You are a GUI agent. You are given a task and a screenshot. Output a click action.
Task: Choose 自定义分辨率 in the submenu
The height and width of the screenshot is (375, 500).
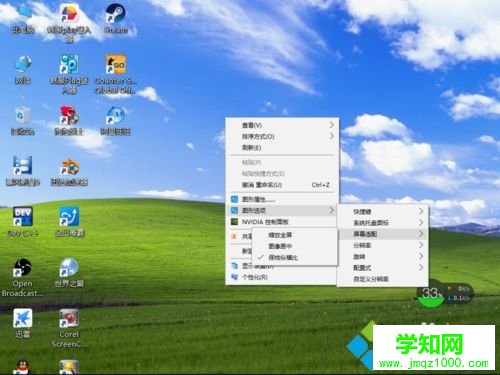(x=383, y=279)
